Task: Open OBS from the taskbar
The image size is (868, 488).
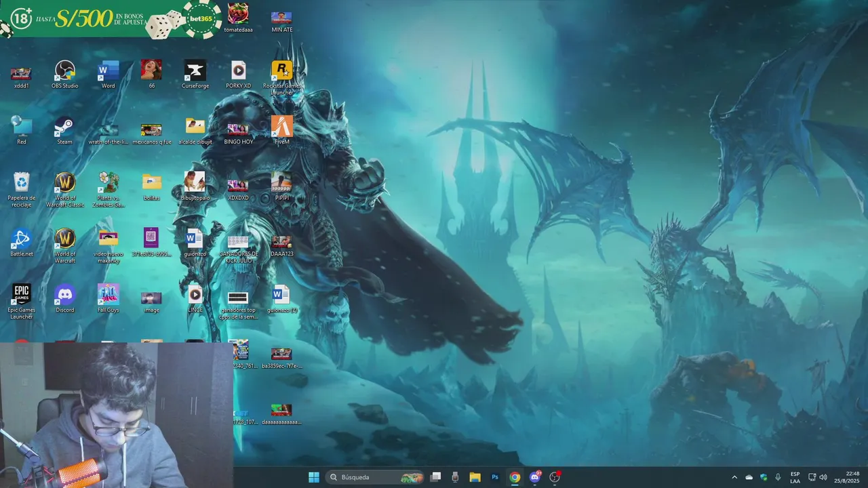Action: click(555, 477)
